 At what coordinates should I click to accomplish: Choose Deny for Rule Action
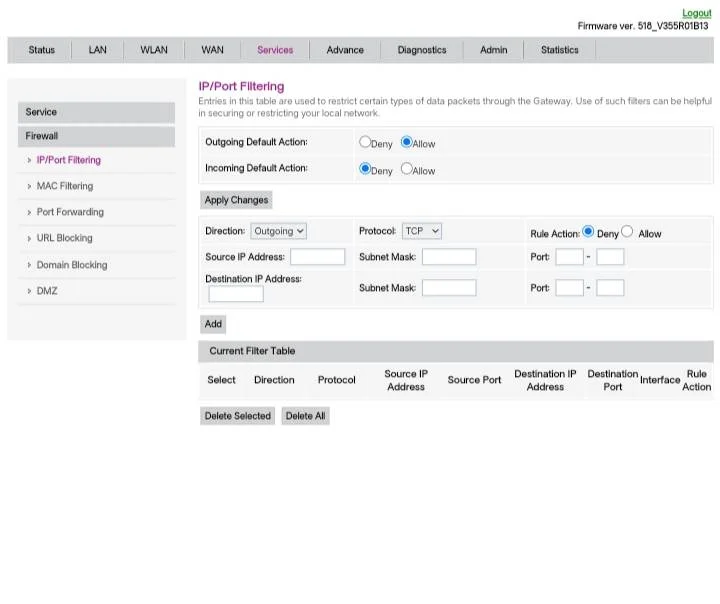[588, 231]
